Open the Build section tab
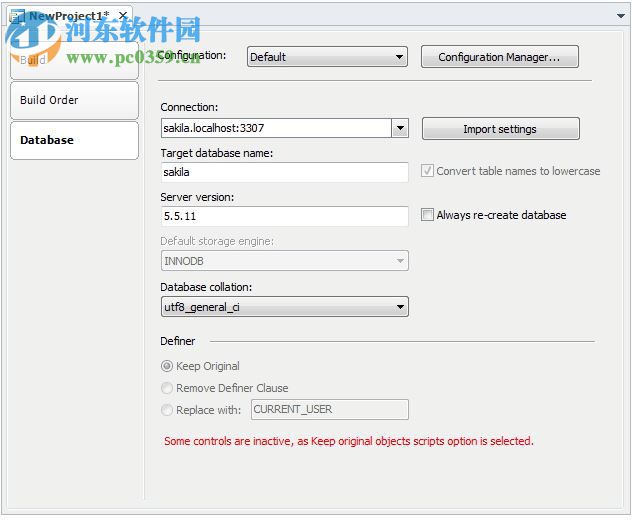The width and height of the screenshot is (644, 523). point(74,60)
